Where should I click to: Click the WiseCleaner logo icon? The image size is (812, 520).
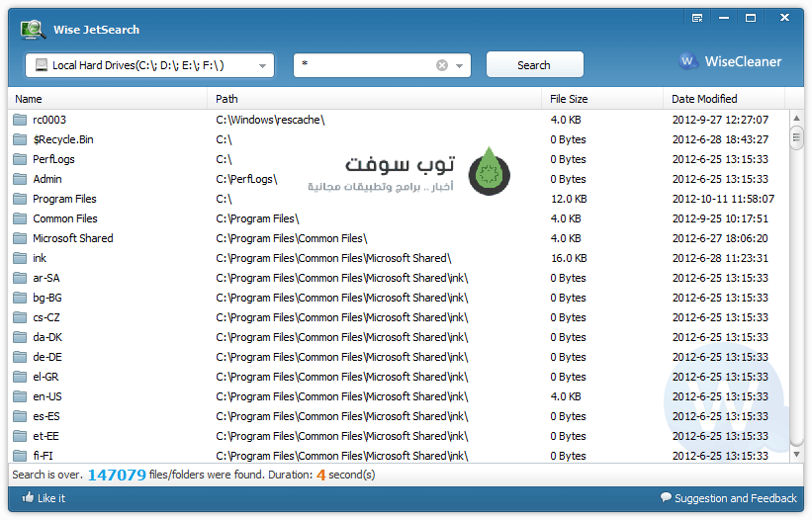pos(687,61)
